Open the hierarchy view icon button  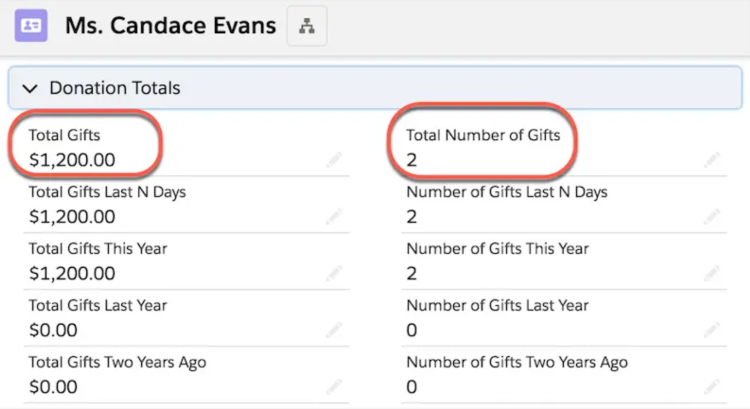(x=307, y=26)
